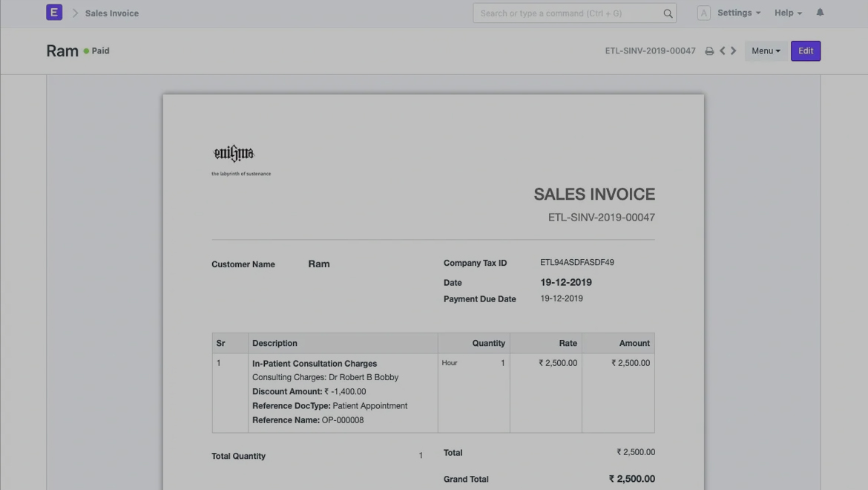Navigate to Sales Invoice breadcrumb

coord(111,13)
